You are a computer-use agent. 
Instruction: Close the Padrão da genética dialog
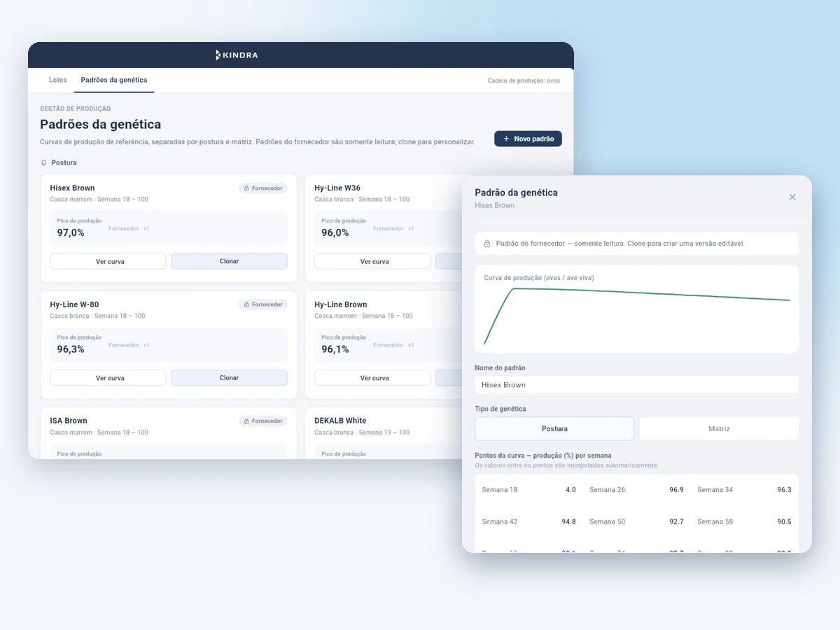[x=792, y=197]
